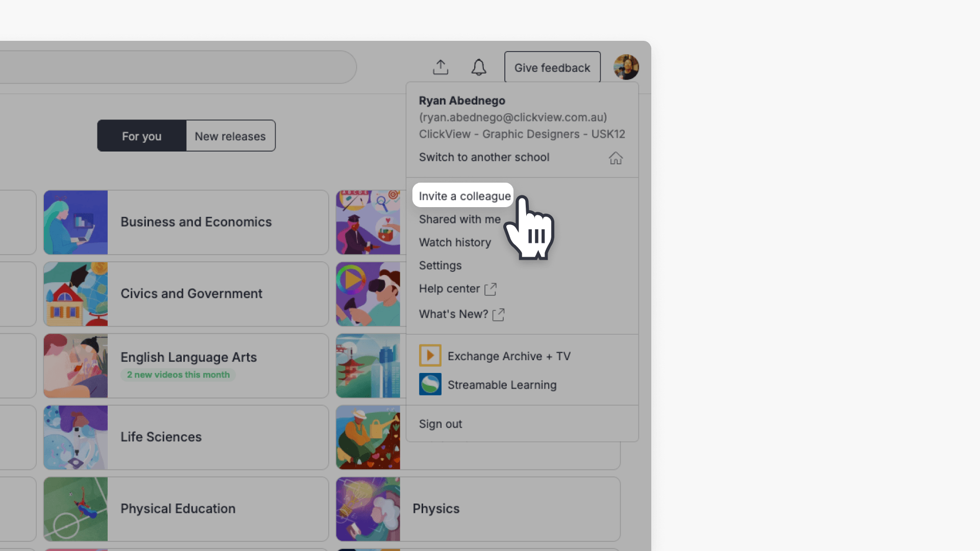Select the For you tab
Image resolution: width=980 pixels, height=551 pixels.
click(141, 136)
